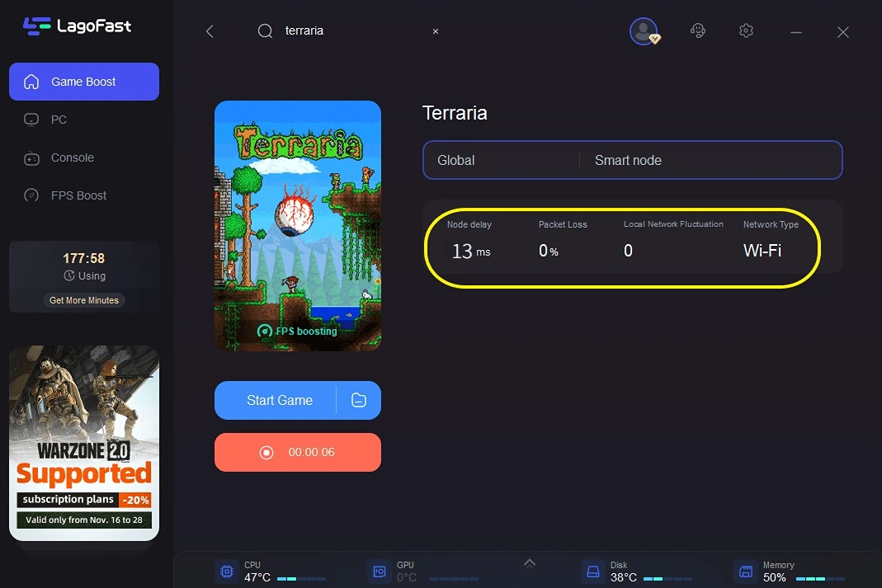The image size is (882, 588).
Task: Click the CPU chip icon
Action: tap(227, 572)
